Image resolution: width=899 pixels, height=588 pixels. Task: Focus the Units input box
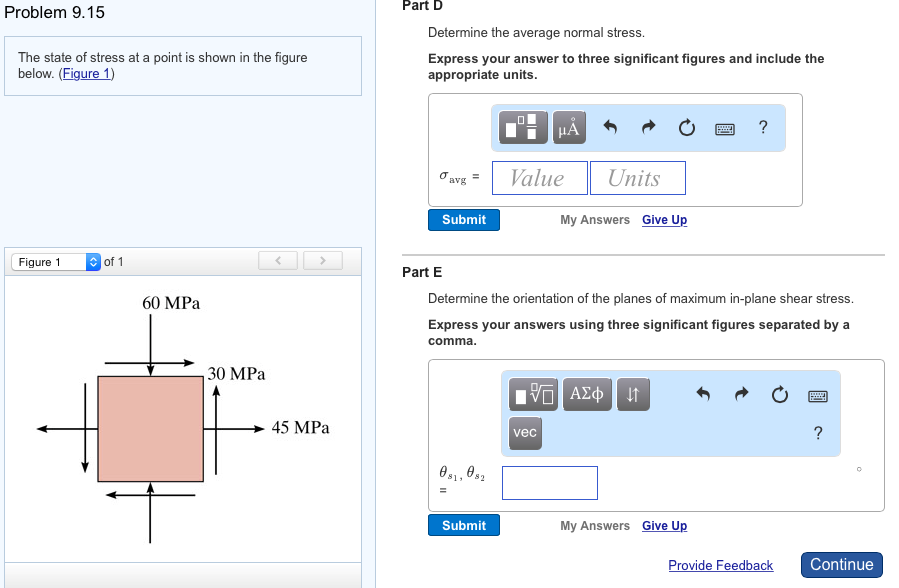tap(638, 178)
